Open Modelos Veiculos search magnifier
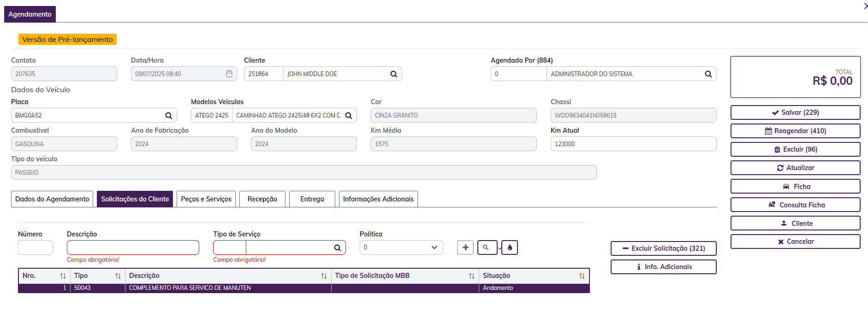This screenshot has height=318, width=868. [349, 116]
